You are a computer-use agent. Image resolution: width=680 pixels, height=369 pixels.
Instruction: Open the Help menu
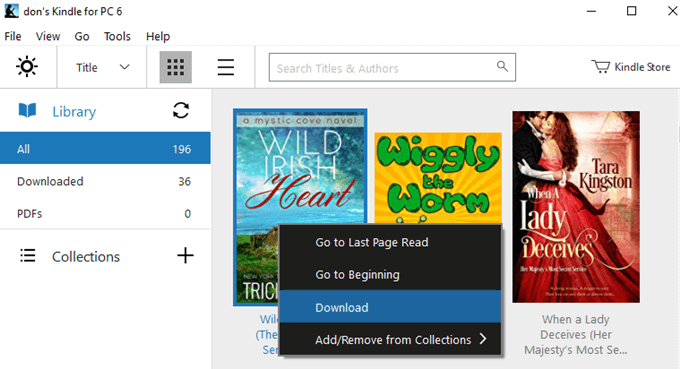[158, 36]
